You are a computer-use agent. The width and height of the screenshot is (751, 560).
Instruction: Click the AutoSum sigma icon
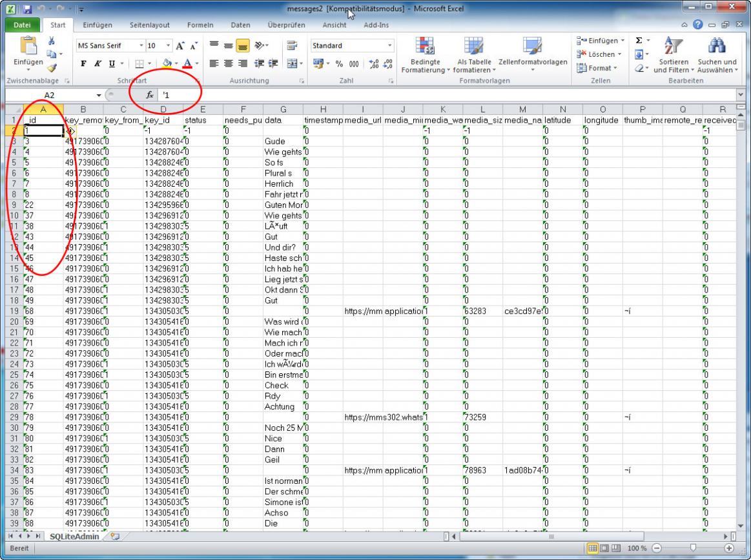(639, 41)
